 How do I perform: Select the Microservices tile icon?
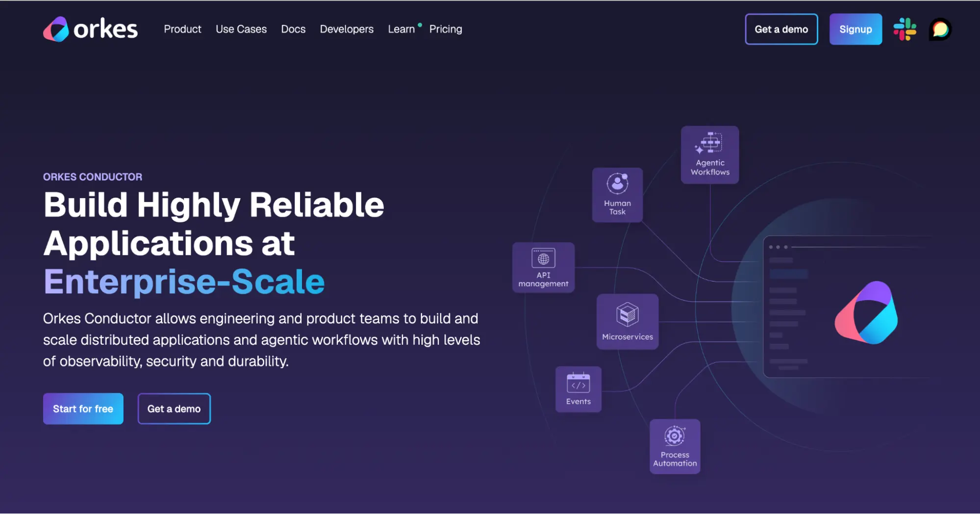tap(628, 315)
